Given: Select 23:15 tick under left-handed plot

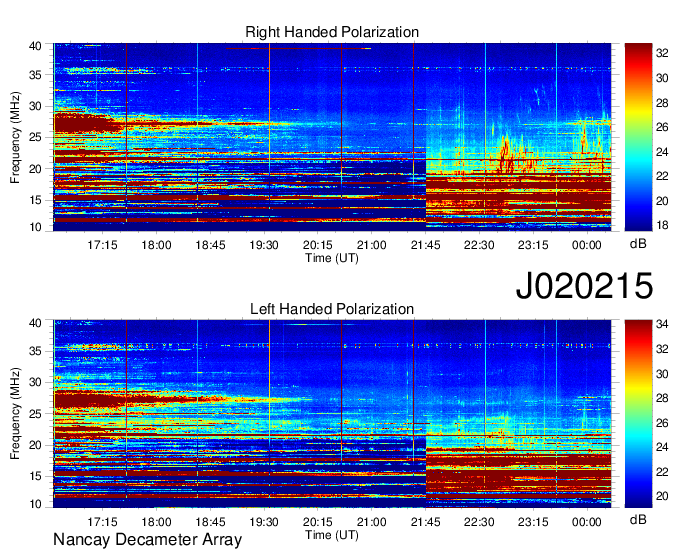Looking at the screenshot, I should [533, 522].
